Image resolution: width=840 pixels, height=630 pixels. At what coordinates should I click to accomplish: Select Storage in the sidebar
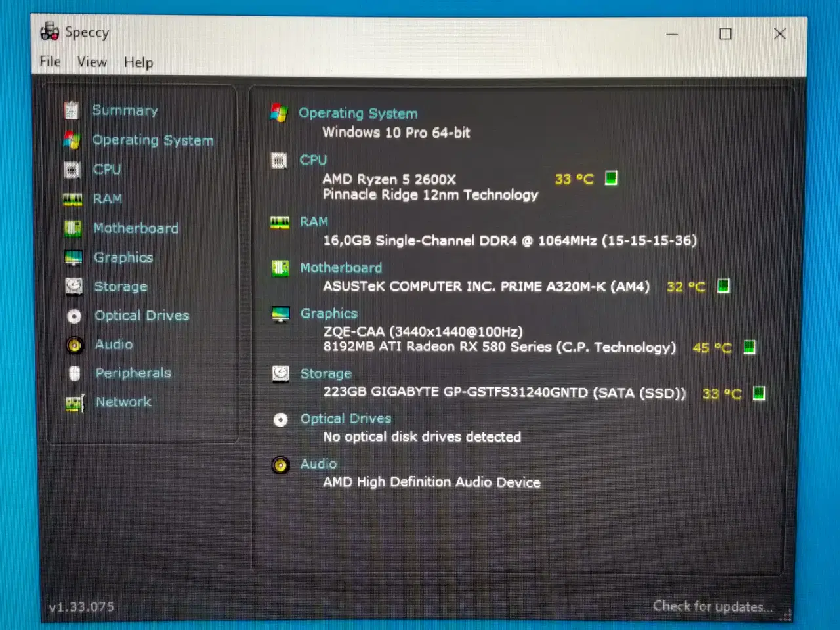coord(121,287)
